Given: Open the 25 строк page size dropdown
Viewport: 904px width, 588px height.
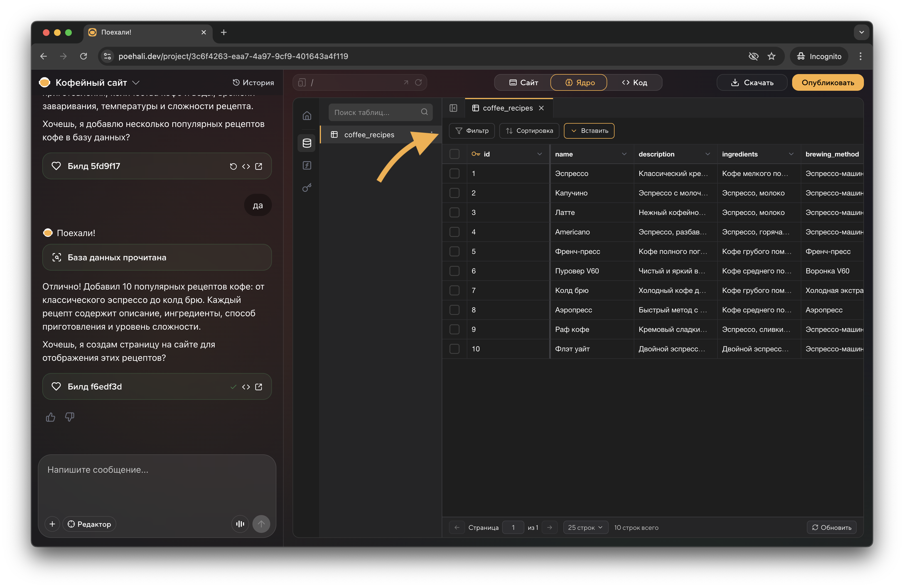Looking at the screenshot, I should 585,527.
